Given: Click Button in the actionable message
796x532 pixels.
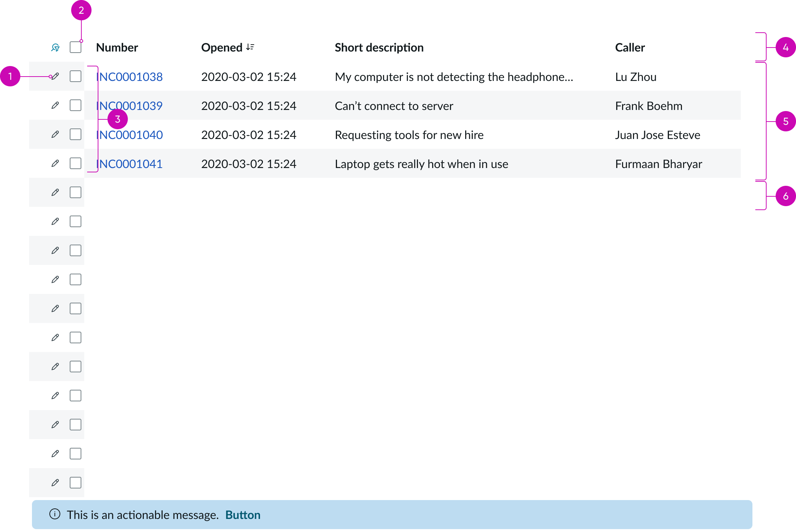Looking at the screenshot, I should click(243, 514).
